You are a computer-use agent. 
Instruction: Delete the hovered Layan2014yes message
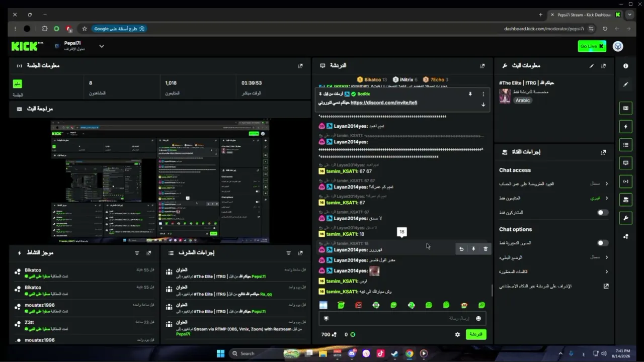pyautogui.click(x=486, y=249)
